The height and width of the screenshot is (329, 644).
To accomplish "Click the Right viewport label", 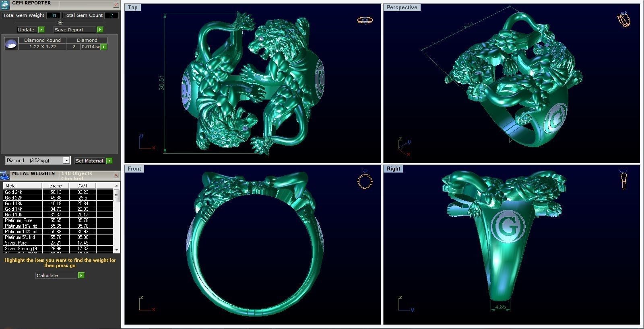I will click(x=393, y=169).
